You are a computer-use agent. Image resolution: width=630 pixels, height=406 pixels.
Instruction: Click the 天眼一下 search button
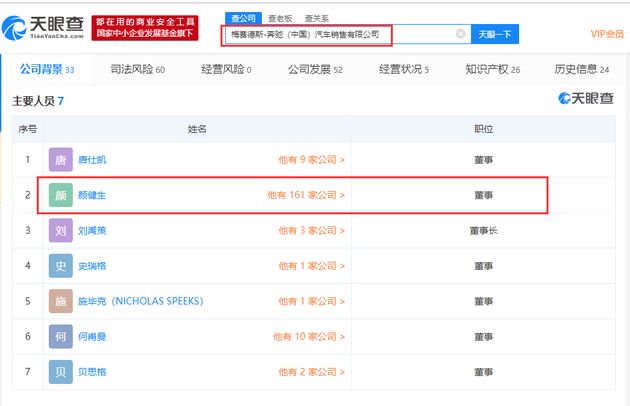[x=495, y=34]
